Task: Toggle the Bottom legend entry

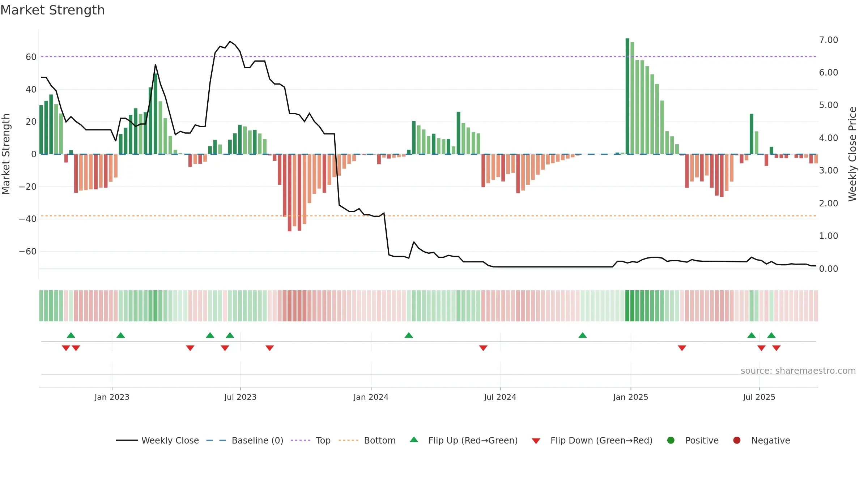Action: (x=367, y=440)
